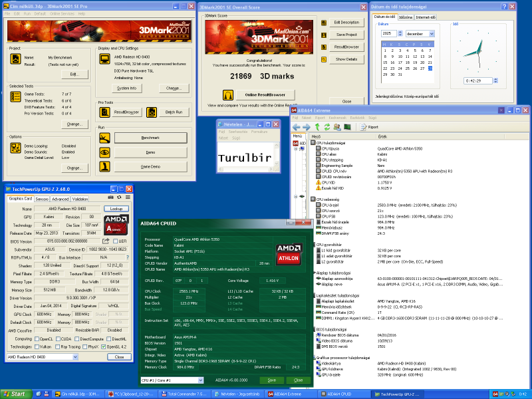
Task: Click the icon beside Show Details
Action: coord(324,59)
